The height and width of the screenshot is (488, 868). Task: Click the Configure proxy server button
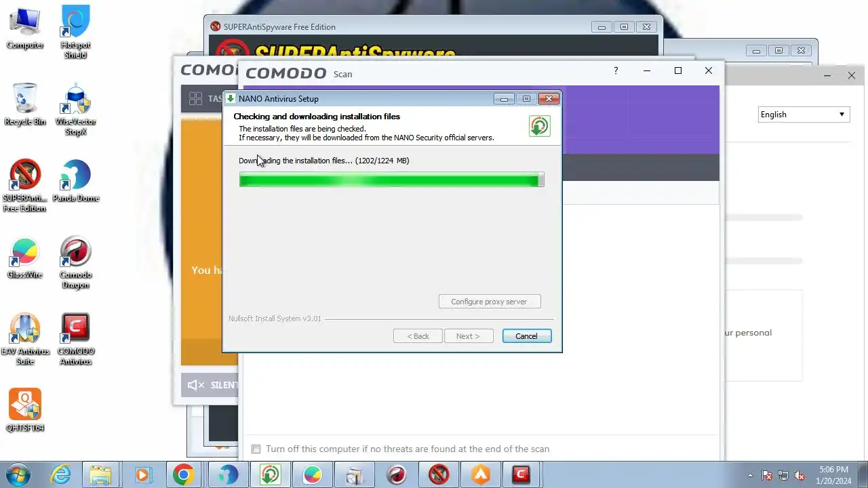tap(489, 302)
